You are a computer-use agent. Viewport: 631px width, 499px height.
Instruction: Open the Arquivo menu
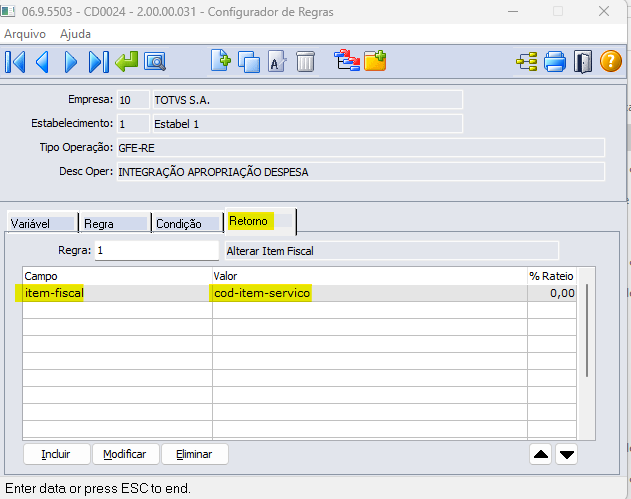27,33
